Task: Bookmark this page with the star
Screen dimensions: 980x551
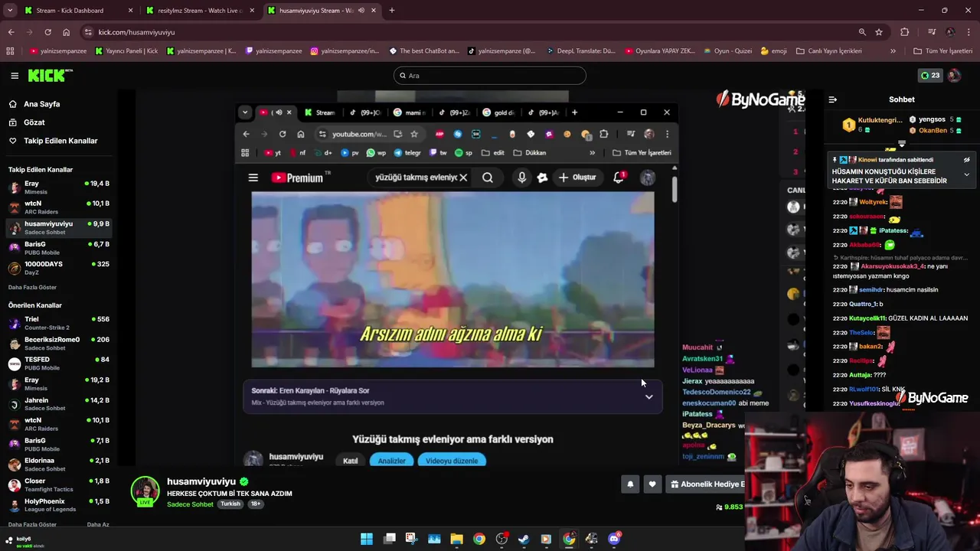Action: pyautogui.click(x=879, y=32)
